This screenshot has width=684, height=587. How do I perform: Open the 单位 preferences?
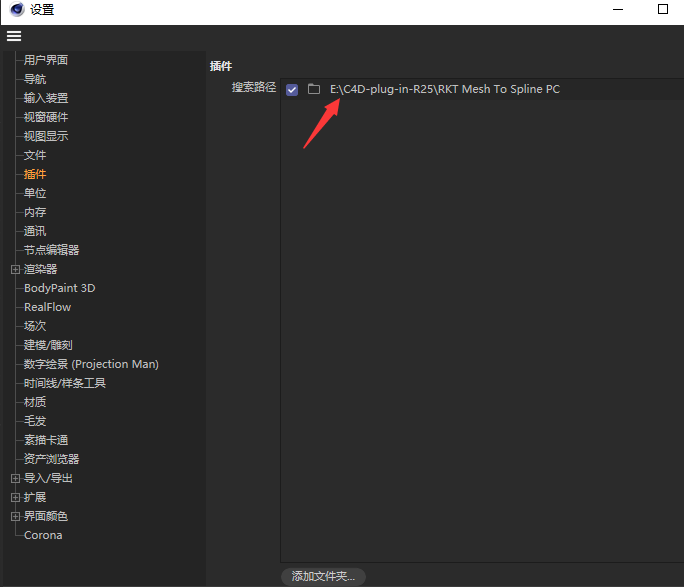[35, 193]
